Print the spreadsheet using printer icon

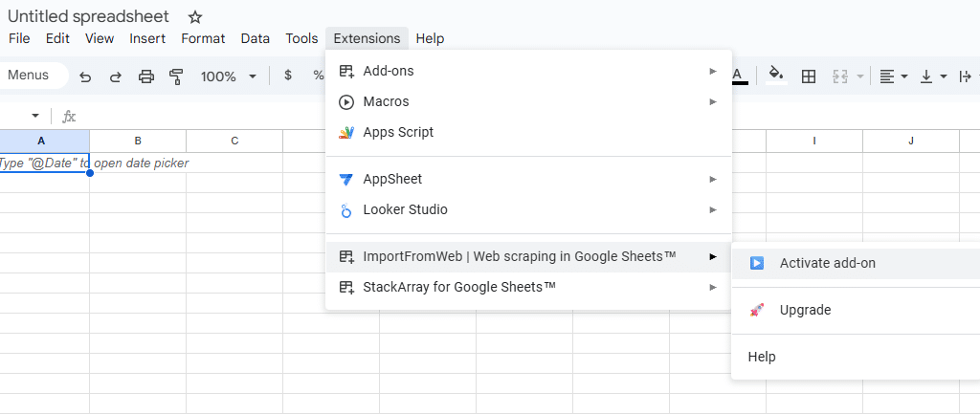click(145, 76)
